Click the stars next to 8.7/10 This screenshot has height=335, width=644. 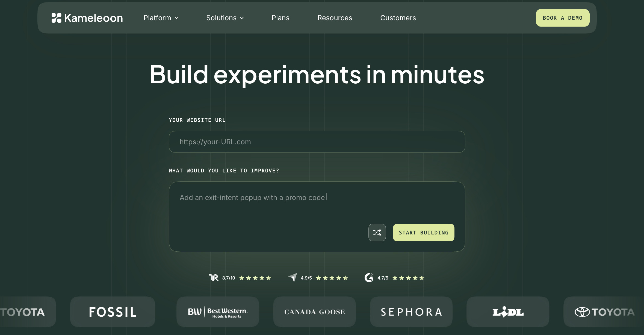click(x=255, y=278)
